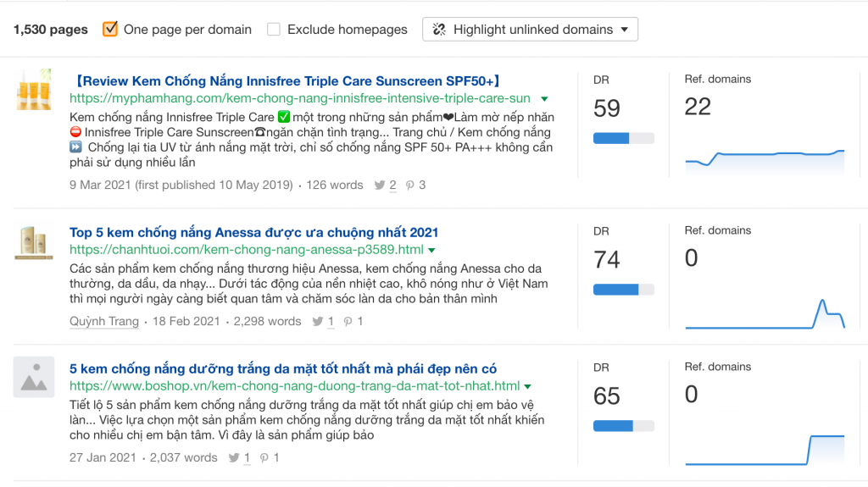Click the Ref. domains value 22

point(698,107)
